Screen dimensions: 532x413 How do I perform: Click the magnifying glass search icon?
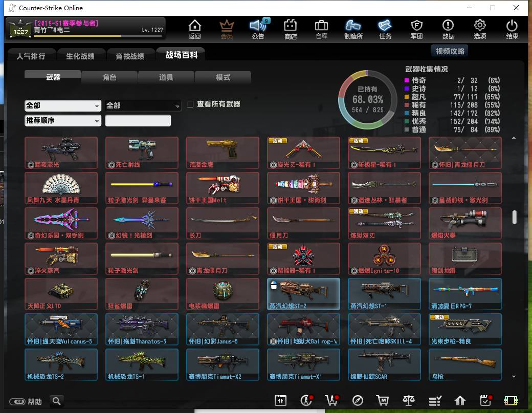point(57,401)
